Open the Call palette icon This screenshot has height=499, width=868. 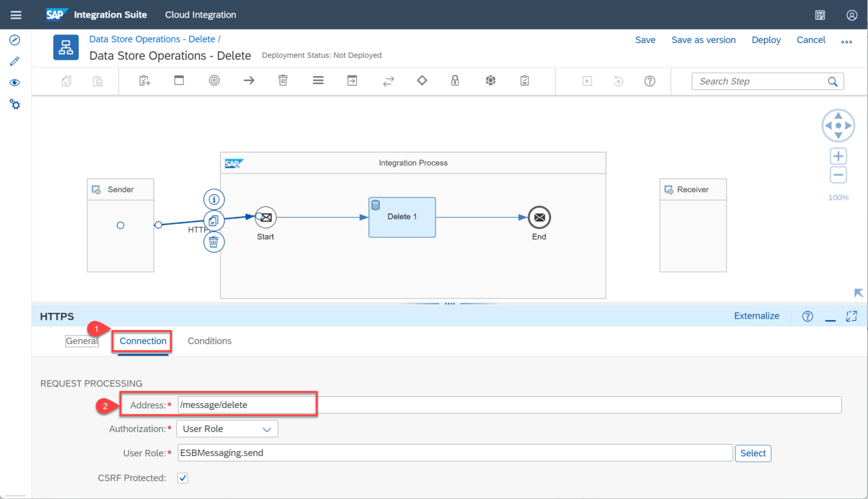pyautogui.click(x=352, y=80)
